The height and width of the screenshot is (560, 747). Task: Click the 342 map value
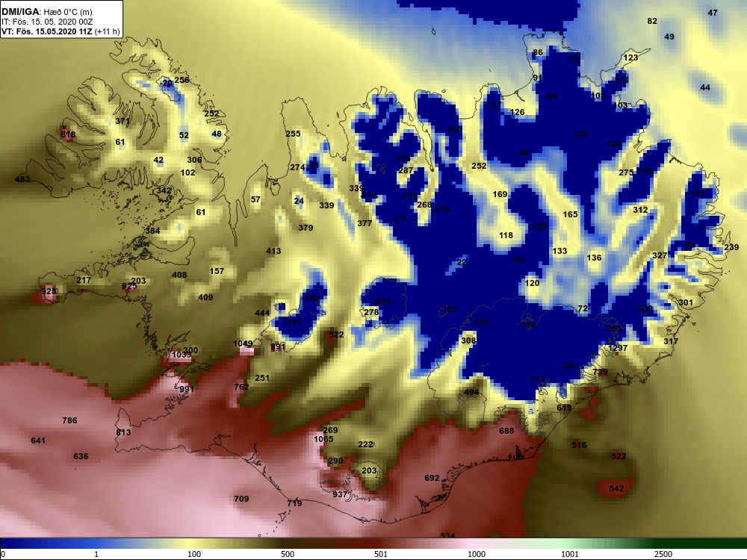coord(164,190)
